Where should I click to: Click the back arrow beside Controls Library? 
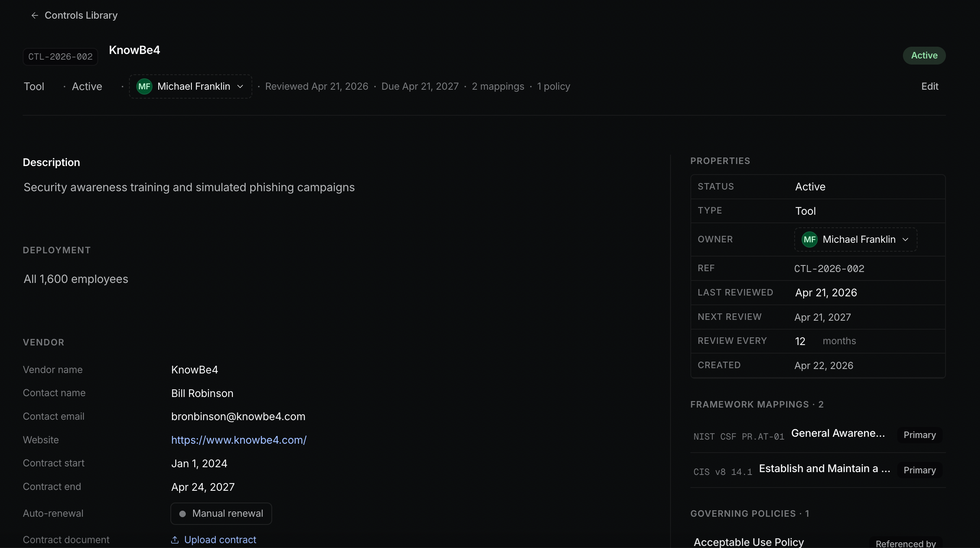pos(35,15)
